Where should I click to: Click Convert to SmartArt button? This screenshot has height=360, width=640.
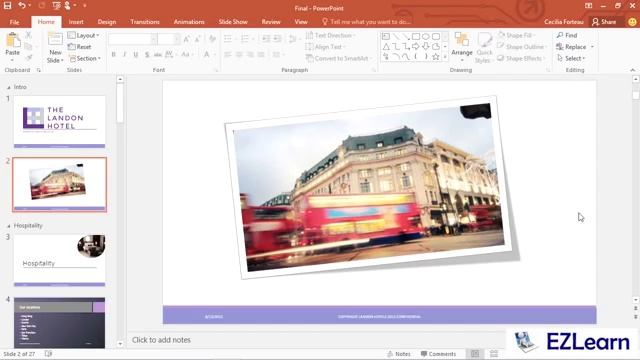[338, 58]
